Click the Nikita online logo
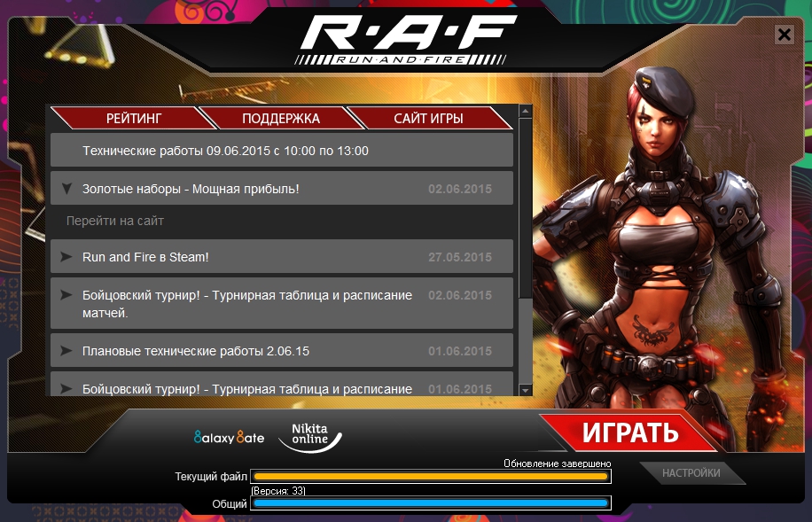This screenshot has height=522, width=812. [x=310, y=437]
